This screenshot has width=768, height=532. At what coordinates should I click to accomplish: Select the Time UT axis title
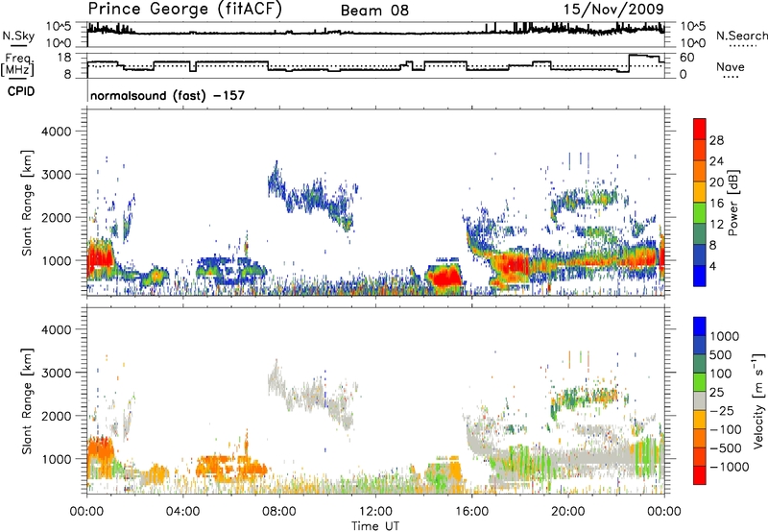375,526
